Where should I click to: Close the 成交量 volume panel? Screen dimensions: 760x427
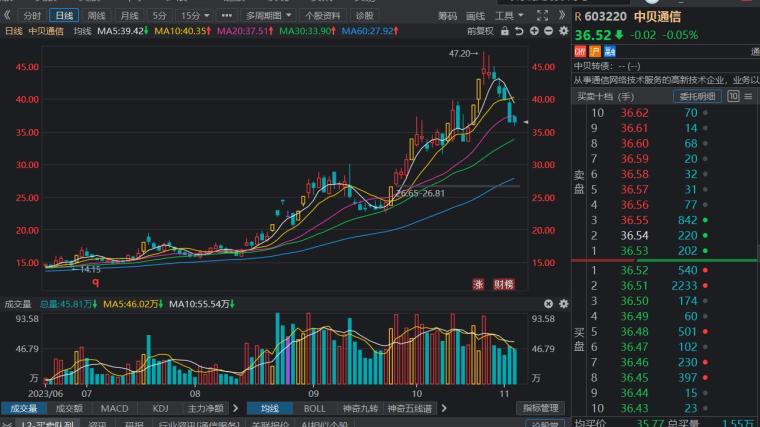coord(548,304)
